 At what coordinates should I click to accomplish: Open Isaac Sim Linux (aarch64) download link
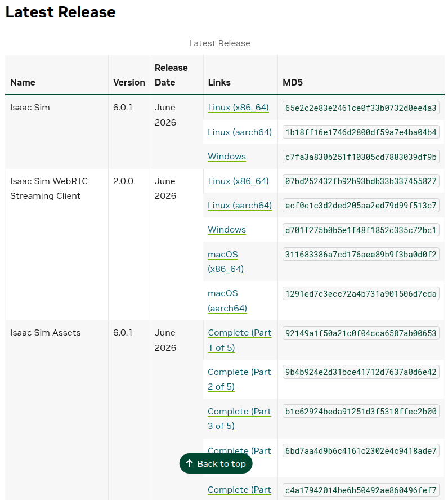240,132
